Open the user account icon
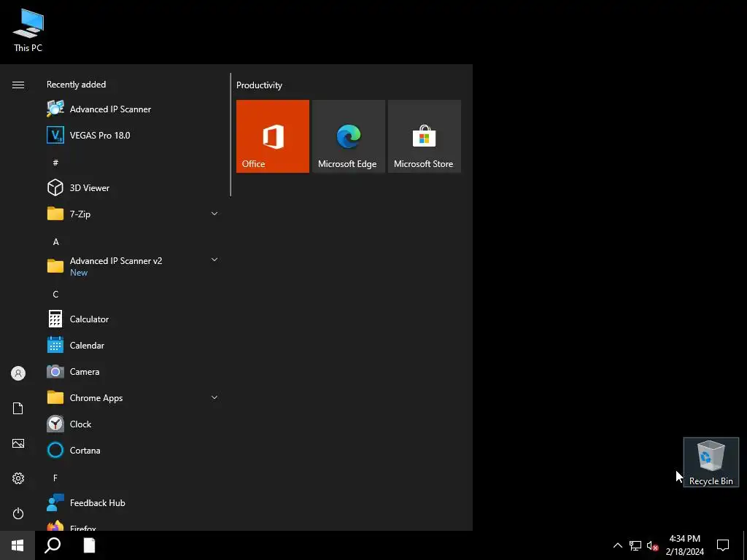The image size is (747, 560). pyautogui.click(x=18, y=373)
